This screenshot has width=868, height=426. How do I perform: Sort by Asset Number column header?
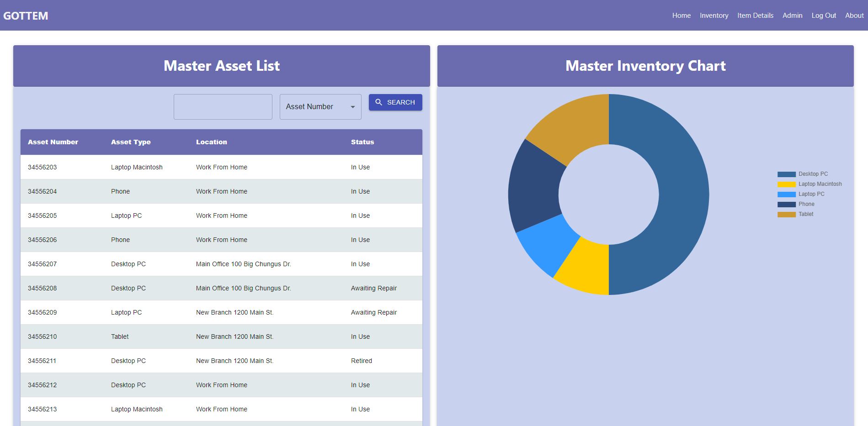(x=53, y=142)
